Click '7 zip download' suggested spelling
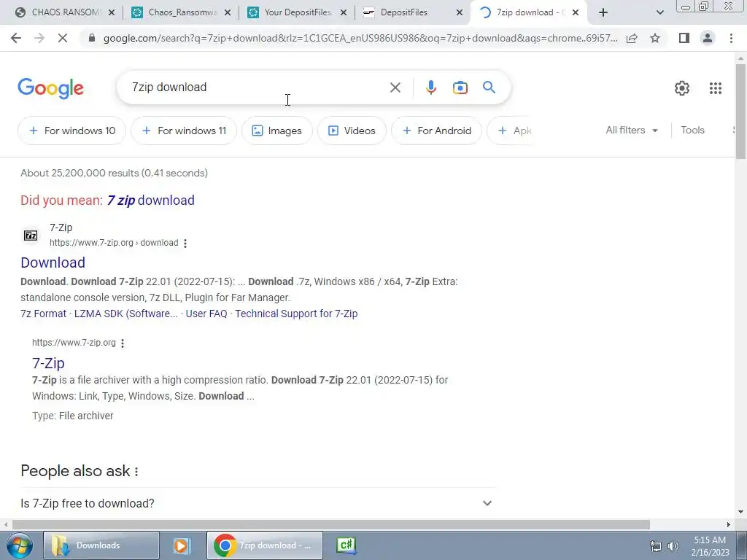 150,201
